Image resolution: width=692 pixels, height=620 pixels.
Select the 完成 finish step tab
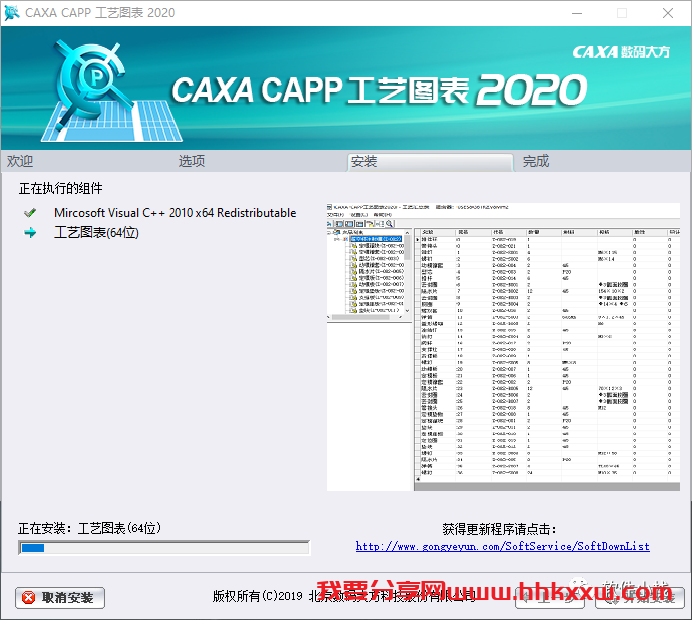[x=536, y=161]
